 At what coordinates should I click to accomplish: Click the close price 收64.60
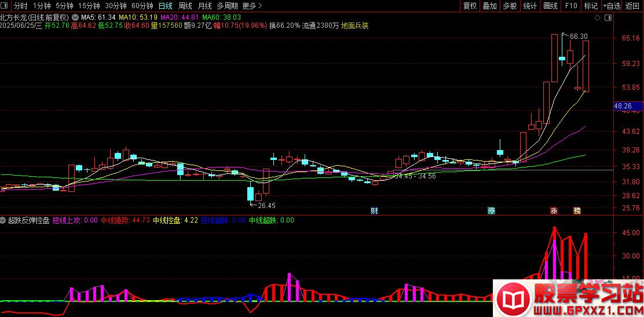coord(136,25)
